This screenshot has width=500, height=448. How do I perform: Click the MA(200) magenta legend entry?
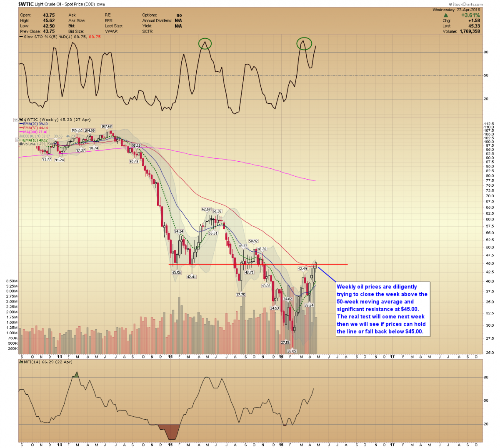coord(35,132)
